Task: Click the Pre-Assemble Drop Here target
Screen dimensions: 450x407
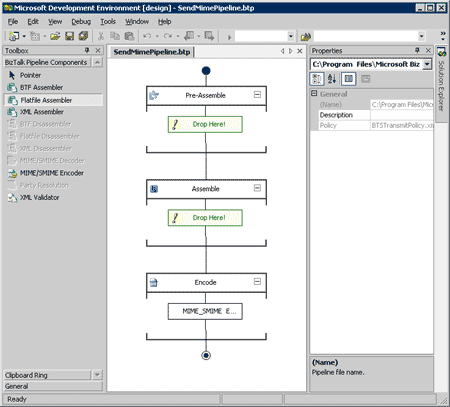Action: click(205, 124)
